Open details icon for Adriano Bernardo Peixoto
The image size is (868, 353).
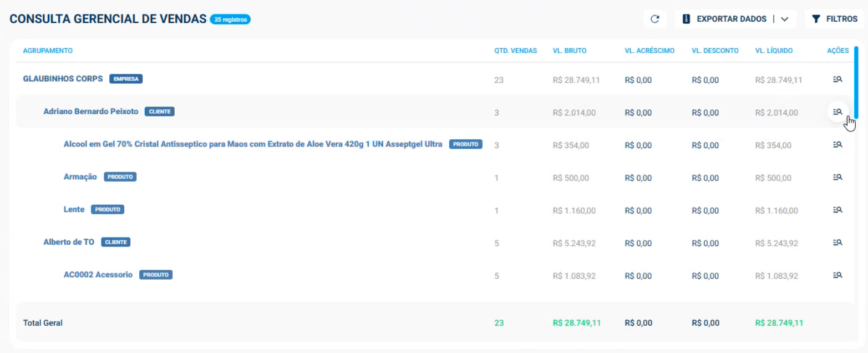tap(837, 112)
